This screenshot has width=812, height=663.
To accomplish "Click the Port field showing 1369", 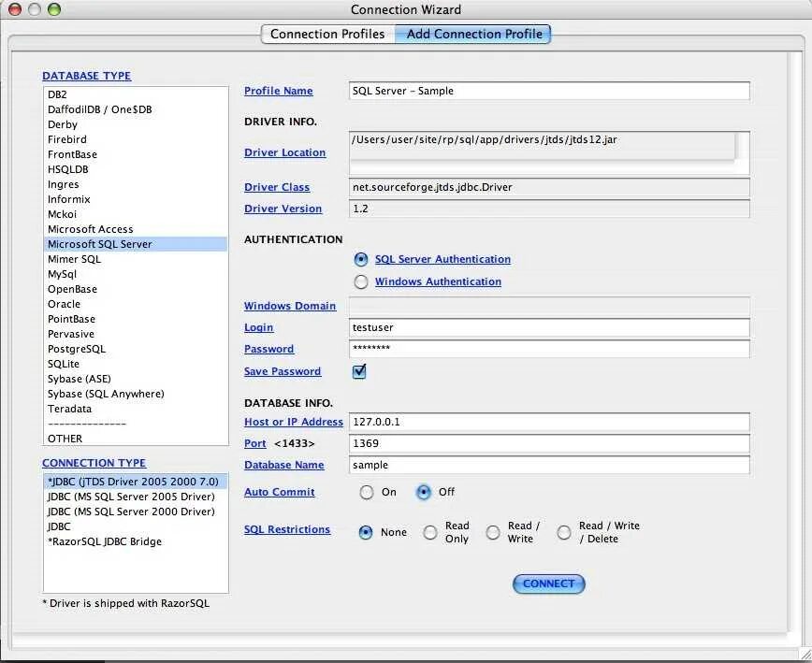I will coord(549,443).
